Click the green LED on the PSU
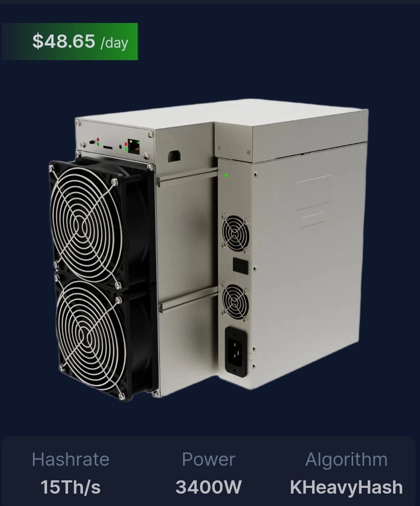Screen dimensions: 420x506 coord(226,176)
